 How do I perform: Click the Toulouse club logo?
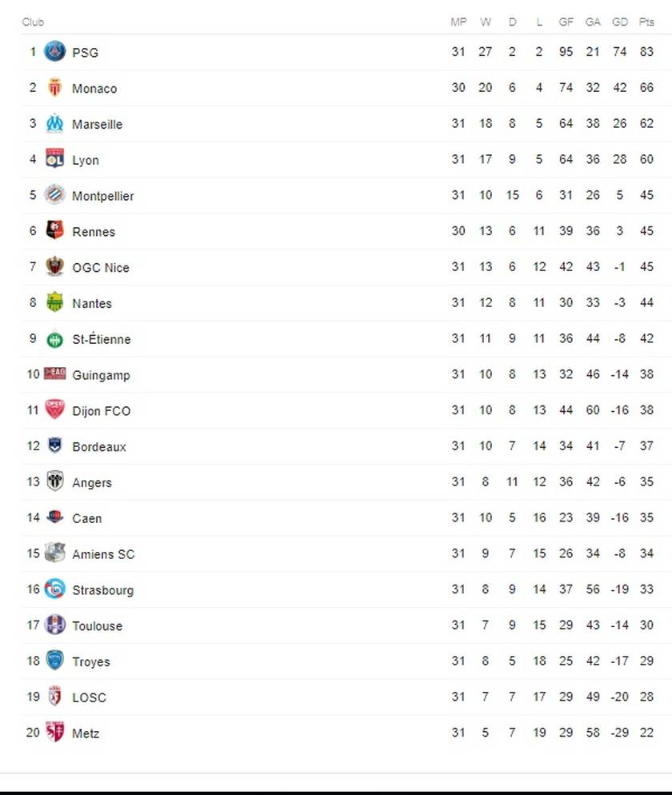[x=54, y=625]
